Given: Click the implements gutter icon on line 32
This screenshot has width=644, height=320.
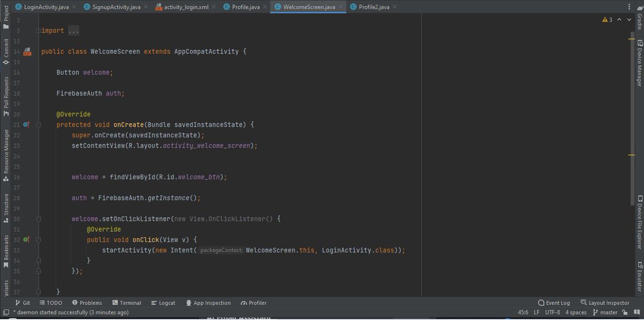Looking at the screenshot, I should (27, 239).
